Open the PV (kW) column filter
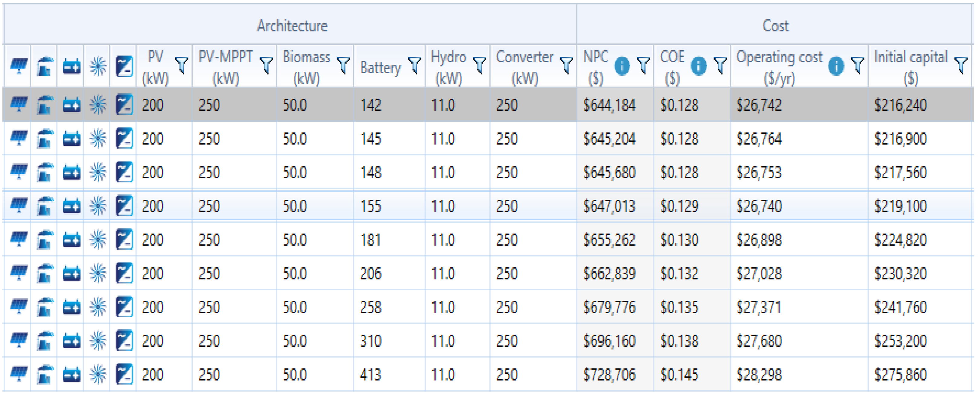The image size is (980, 397). [x=181, y=65]
